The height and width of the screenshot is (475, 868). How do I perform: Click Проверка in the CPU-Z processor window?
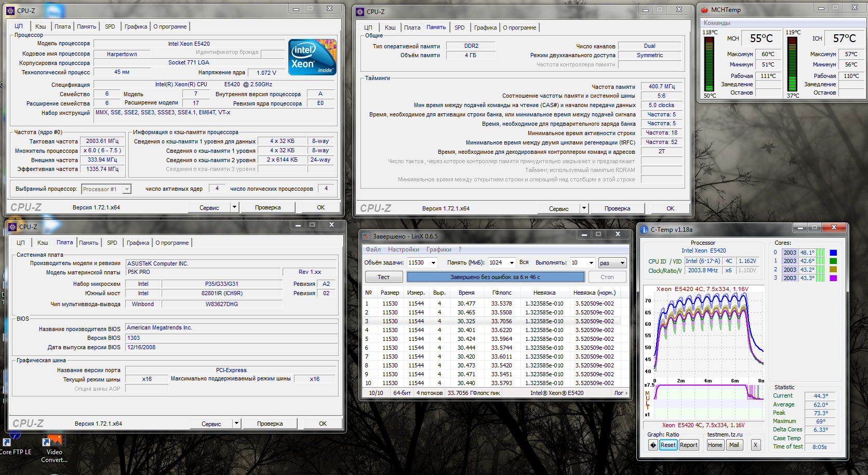[x=268, y=207]
